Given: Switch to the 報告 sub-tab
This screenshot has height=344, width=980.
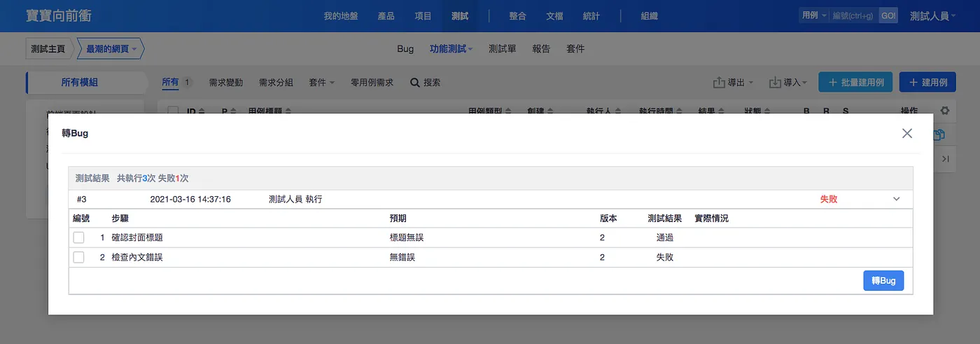Looking at the screenshot, I should (x=541, y=49).
